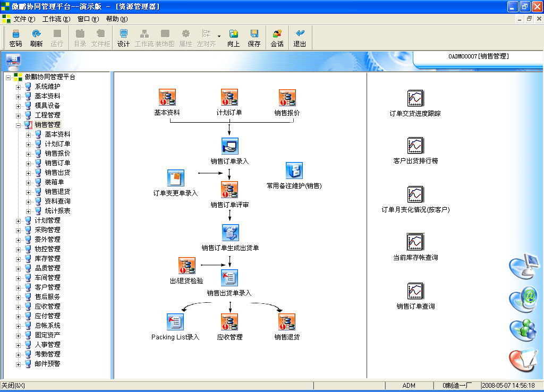Image resolution: width=544 pixels, height=392 pixels.
Task: Open the 订单交货进度跟踪 report icon
Action: (415, 99)
